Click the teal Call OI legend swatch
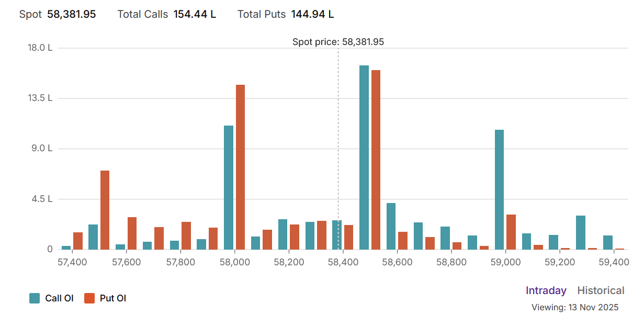644x315 pixels. 35,298
